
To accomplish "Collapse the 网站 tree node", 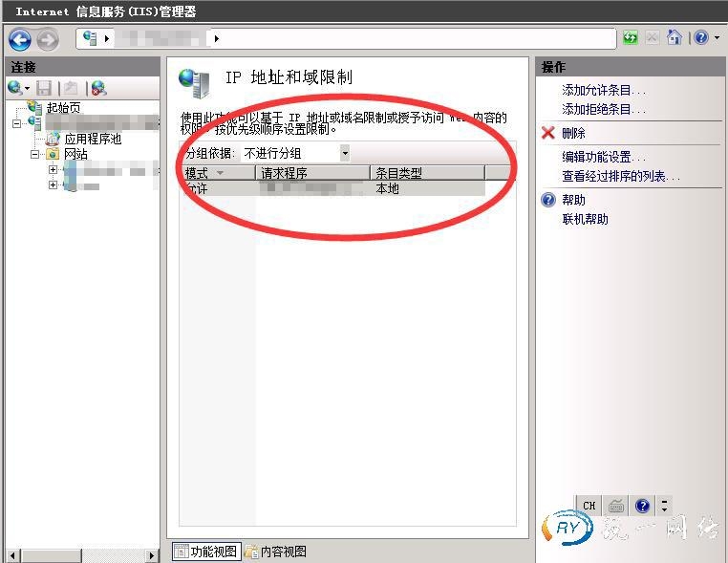I will [x=36, y=154].
